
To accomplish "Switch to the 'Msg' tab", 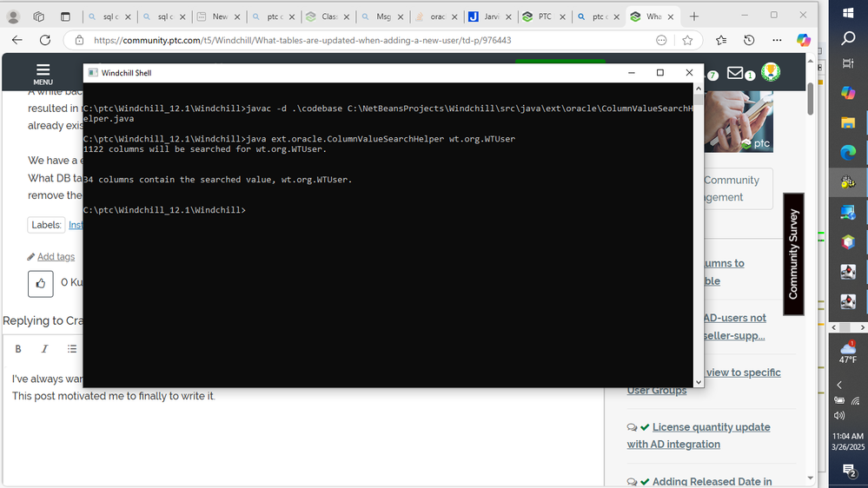I will pyautogui.click(x=383, y=16).
